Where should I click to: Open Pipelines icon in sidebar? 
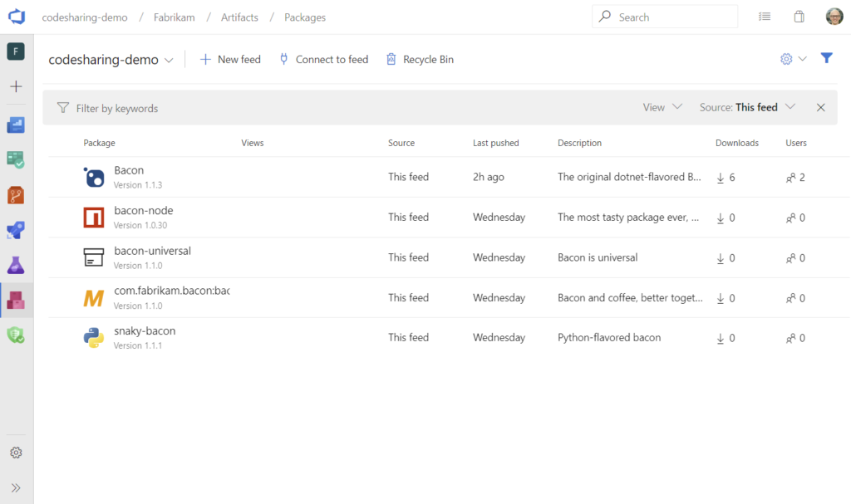tap(16, 230)
